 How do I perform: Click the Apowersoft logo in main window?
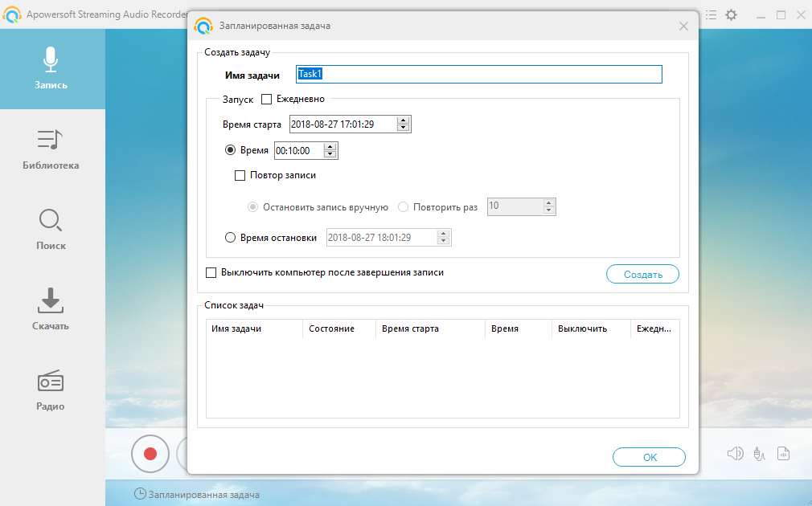coord(12,14)
